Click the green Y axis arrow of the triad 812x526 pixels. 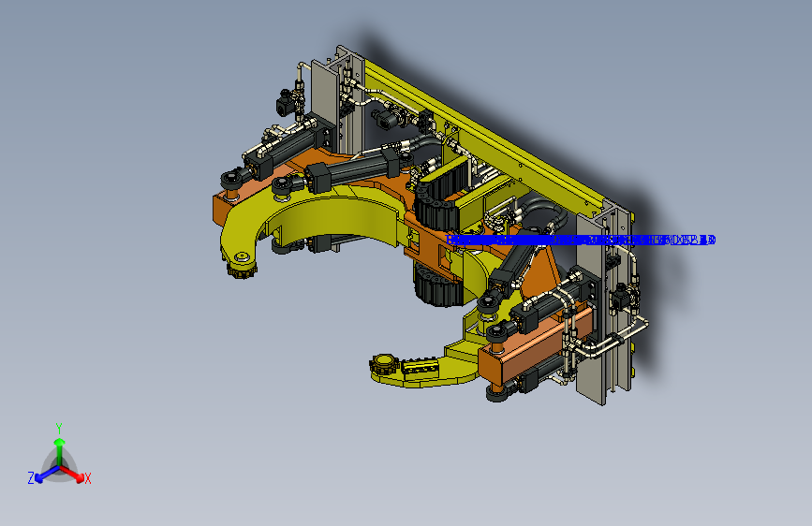[x=59, y=450]
